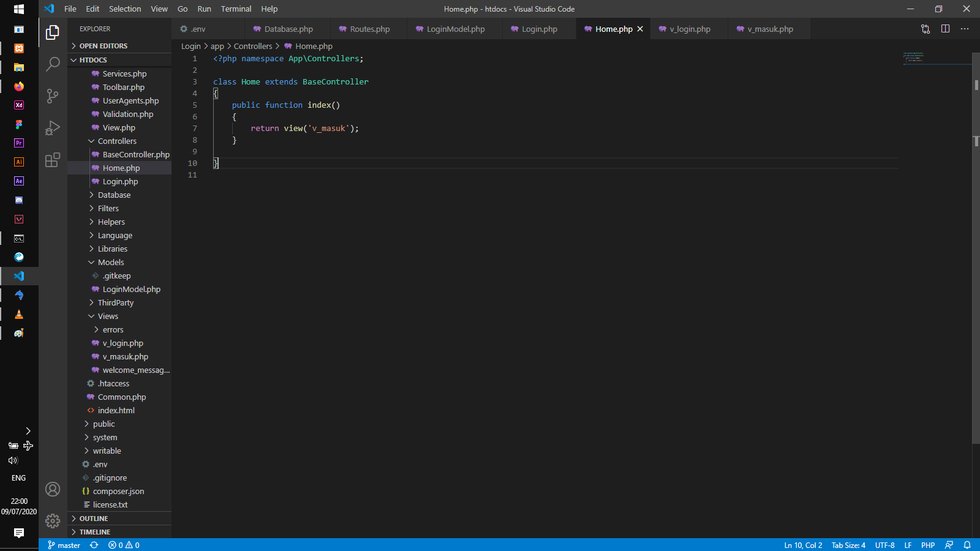Open Source Control view in activity bar
This screenshot has width=980, height=551.
click(53, 96)
